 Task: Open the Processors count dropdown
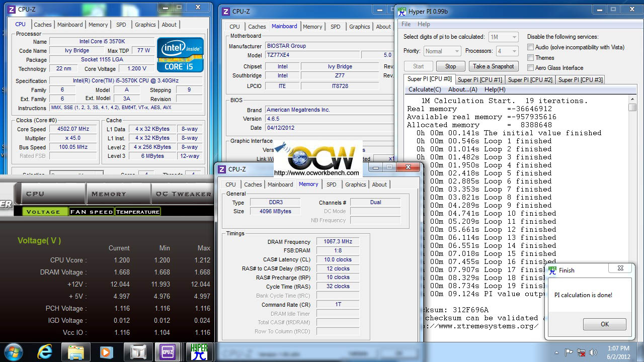point(507,51)
